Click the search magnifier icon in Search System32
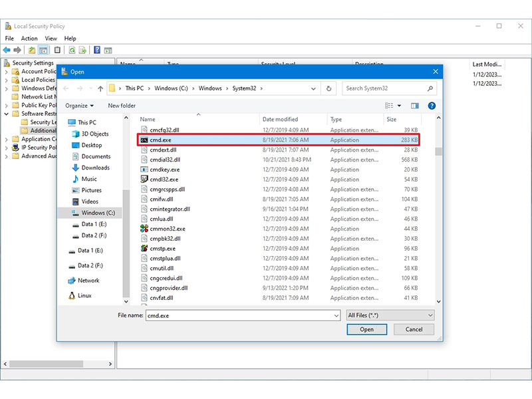The width and height of the screenshot is (532, 399). coord(430,88)
